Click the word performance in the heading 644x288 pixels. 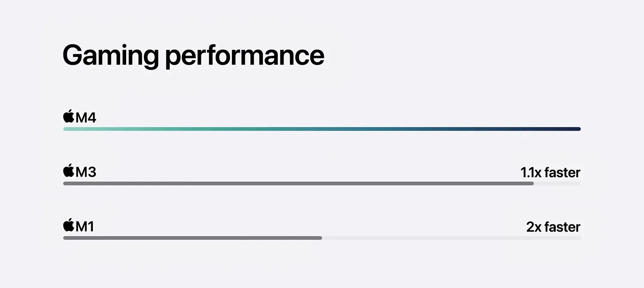tap(245, 56)
